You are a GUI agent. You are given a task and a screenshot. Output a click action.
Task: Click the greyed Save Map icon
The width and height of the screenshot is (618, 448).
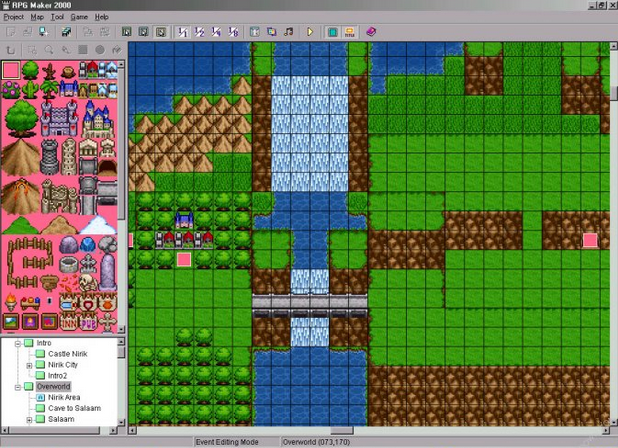[88, 32]
